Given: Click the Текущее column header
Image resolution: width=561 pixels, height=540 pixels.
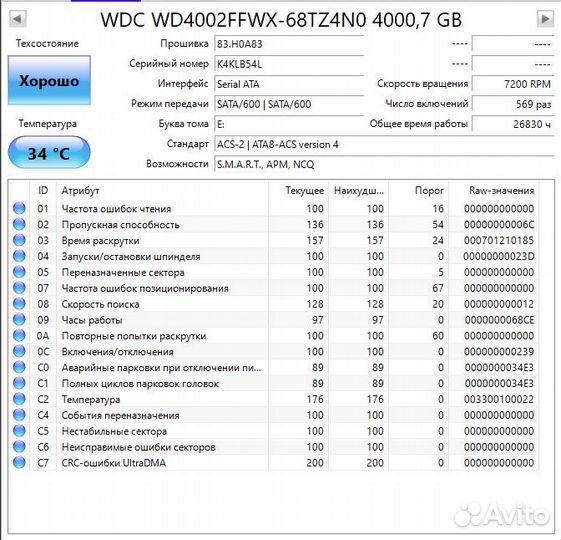Looking at the screenshot, I should click(x=298, y=191).
